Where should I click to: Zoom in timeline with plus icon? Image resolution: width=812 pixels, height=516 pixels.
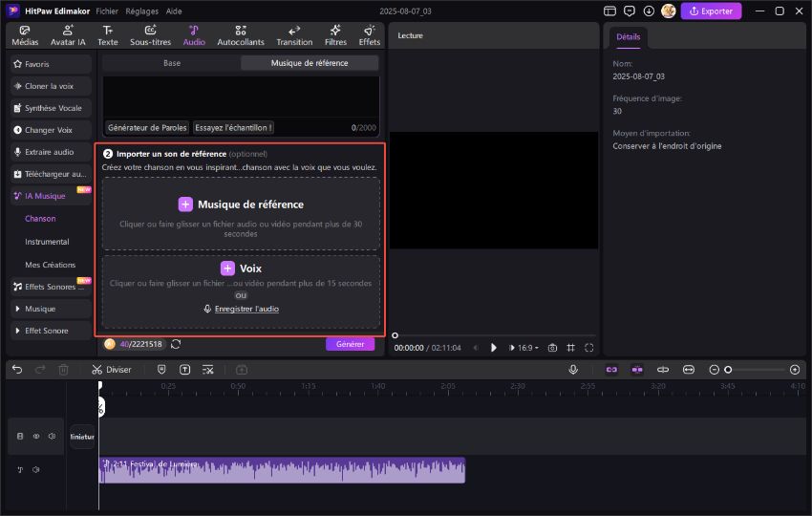pos(795,370)
